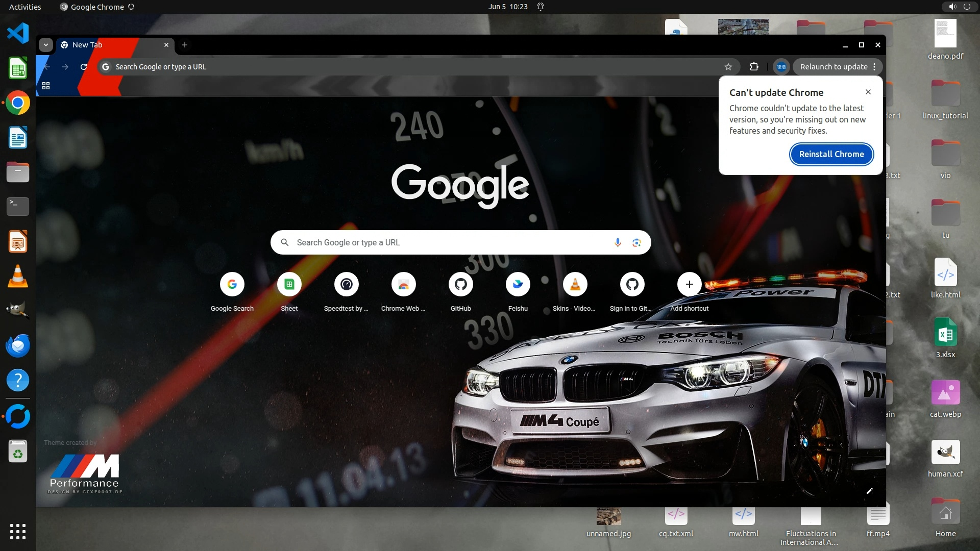This screenshot has height=551, width=980.
Task: Open the system status menu
Action: [959, 7]
